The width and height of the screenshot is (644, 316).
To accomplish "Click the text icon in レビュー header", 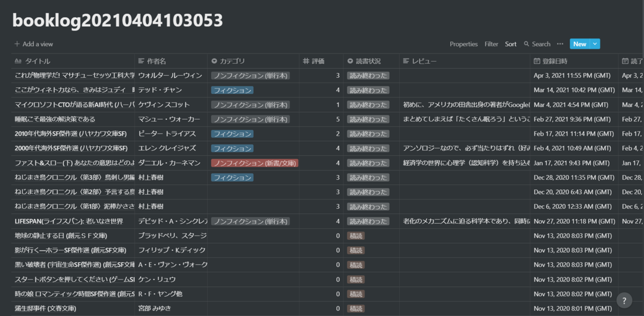I will pyautogui.click(x=406, y=61).
